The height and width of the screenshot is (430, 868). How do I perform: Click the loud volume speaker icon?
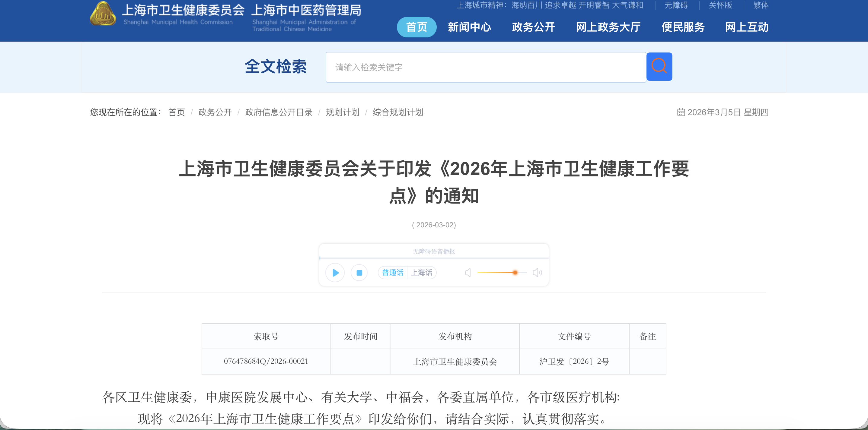pos(537,272)
